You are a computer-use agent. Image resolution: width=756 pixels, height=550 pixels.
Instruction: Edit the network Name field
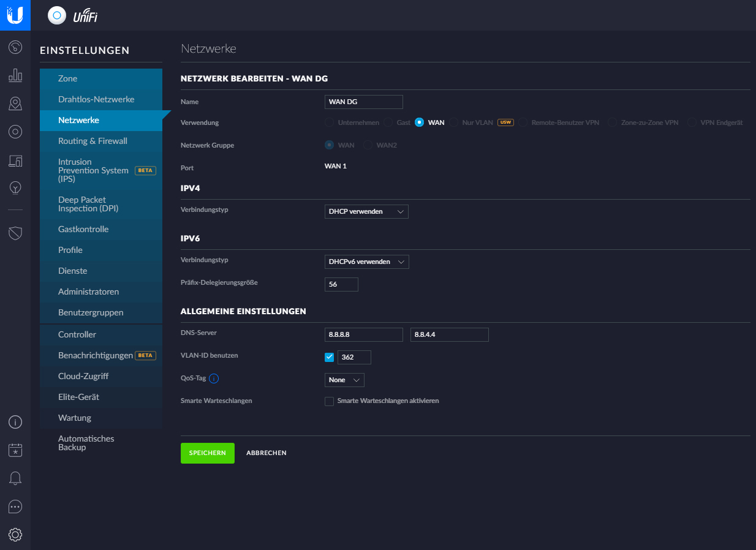(364, 102)
